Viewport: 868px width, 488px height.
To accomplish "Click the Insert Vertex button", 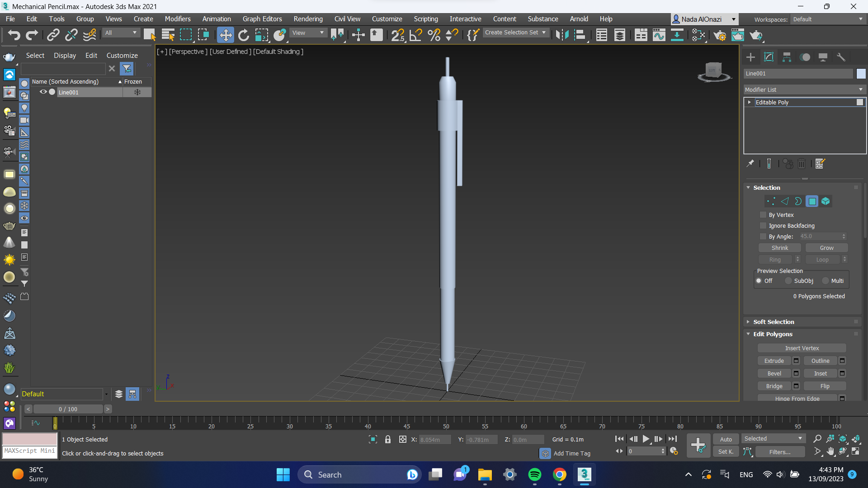I will [802, 348].
